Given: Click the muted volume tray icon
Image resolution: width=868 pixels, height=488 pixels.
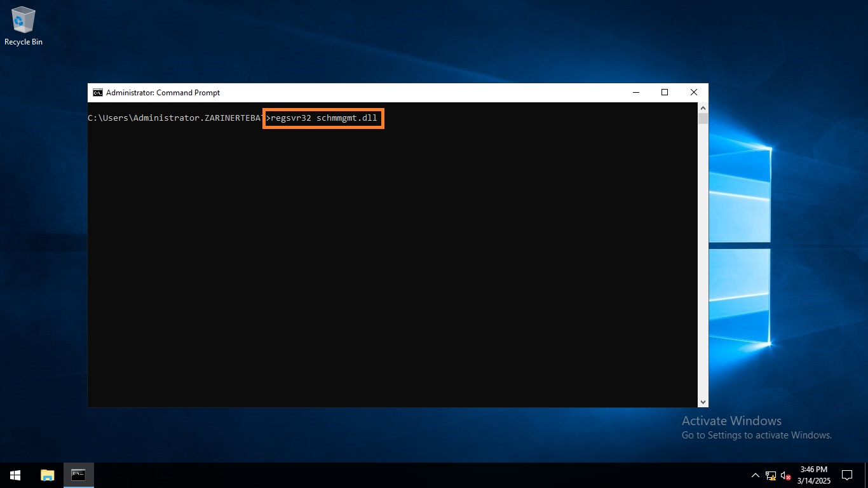Looking at the screenshot, I should [786, 475].
